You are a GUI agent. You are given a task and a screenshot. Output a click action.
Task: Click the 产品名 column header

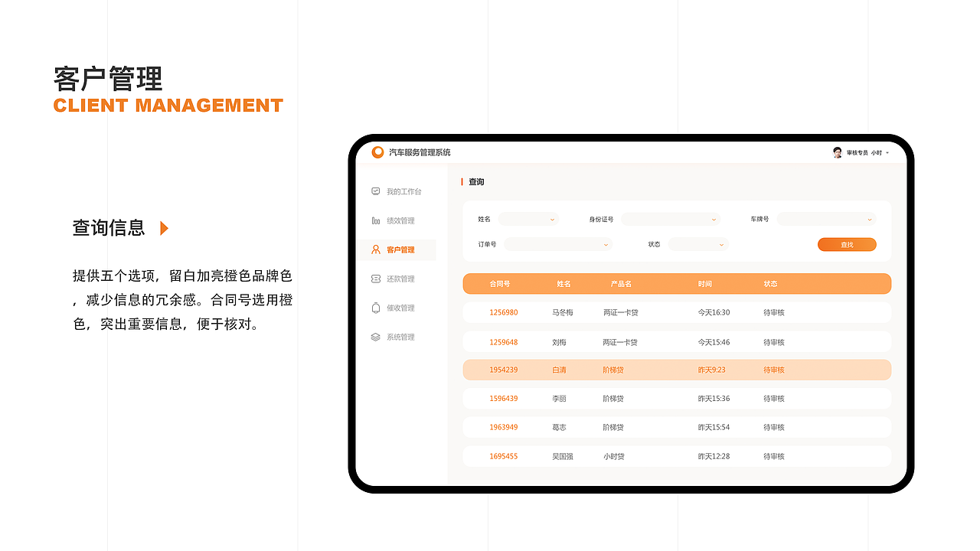(x=621, y=284)
